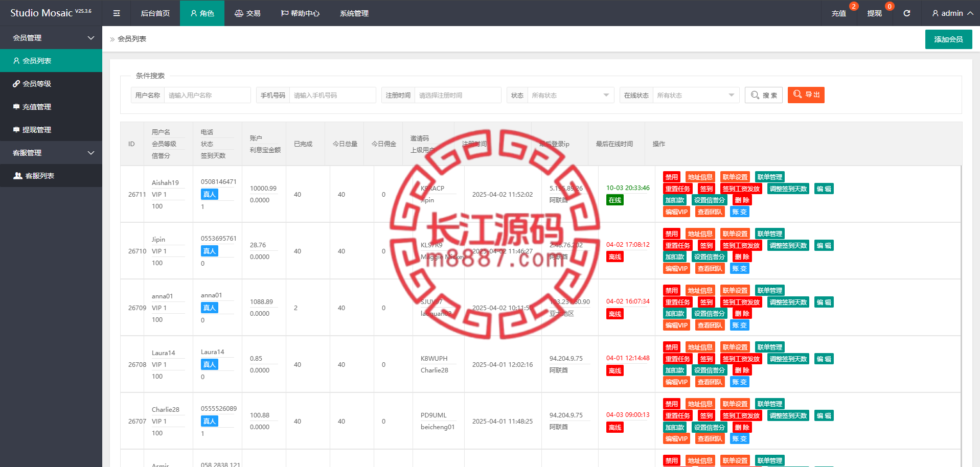Open 地址信息 for user Aishah19
The height and width of the screenshot is (467, 980).
pyautogui.click(x=700, y=177)
